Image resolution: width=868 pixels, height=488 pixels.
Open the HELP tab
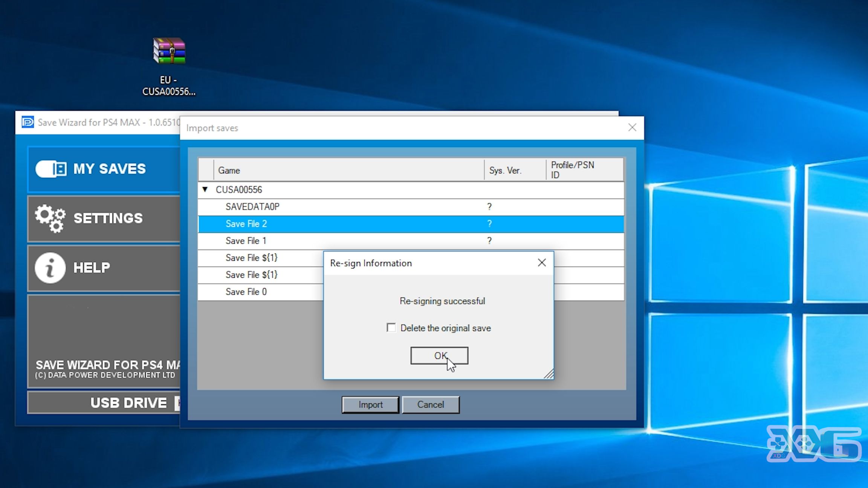point(104,268)
